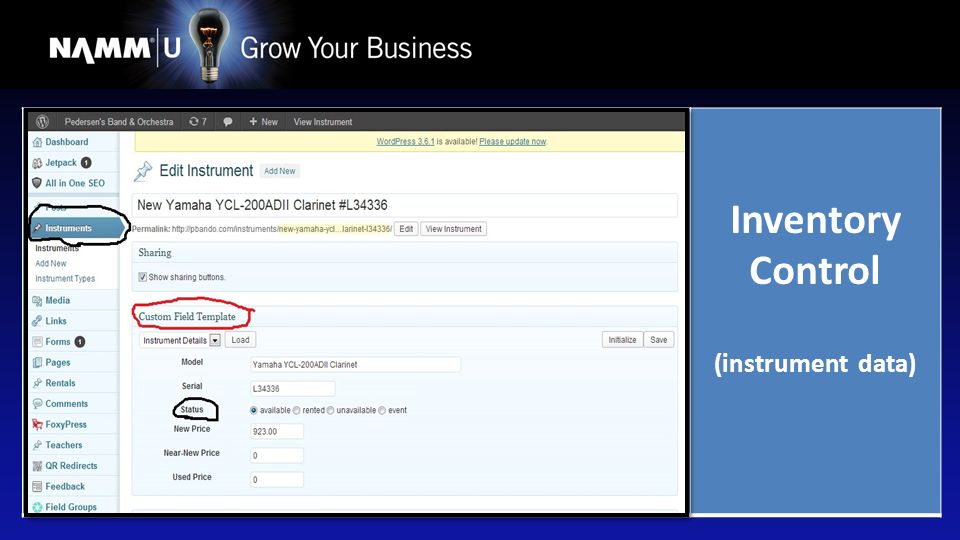Click the permalink Edit button

[406, 229]
